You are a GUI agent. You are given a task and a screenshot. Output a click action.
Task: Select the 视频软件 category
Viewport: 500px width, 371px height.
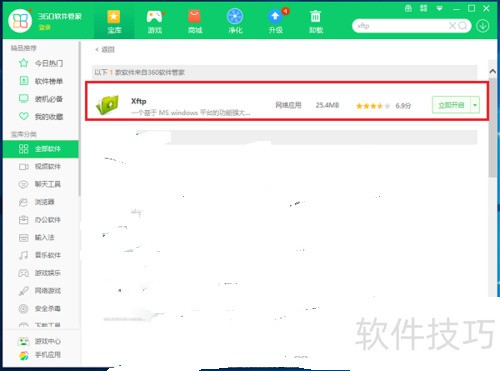coord(41,166)
